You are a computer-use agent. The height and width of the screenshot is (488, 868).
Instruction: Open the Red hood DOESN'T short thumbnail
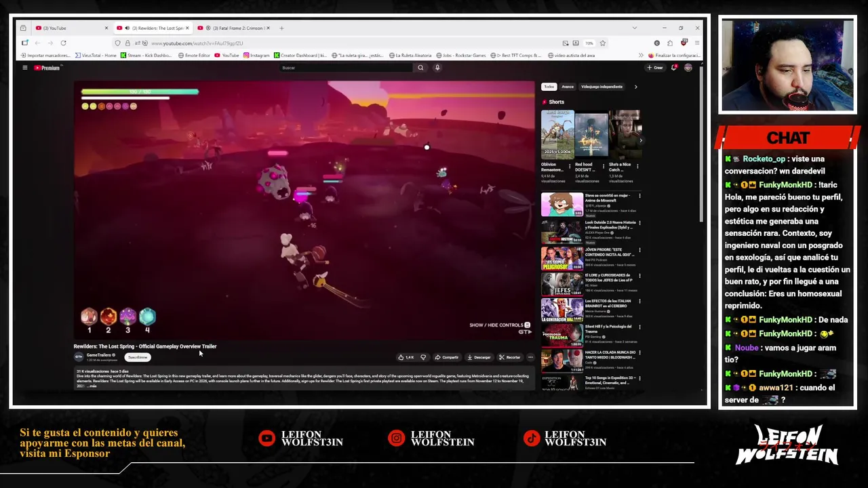point(591,134)
